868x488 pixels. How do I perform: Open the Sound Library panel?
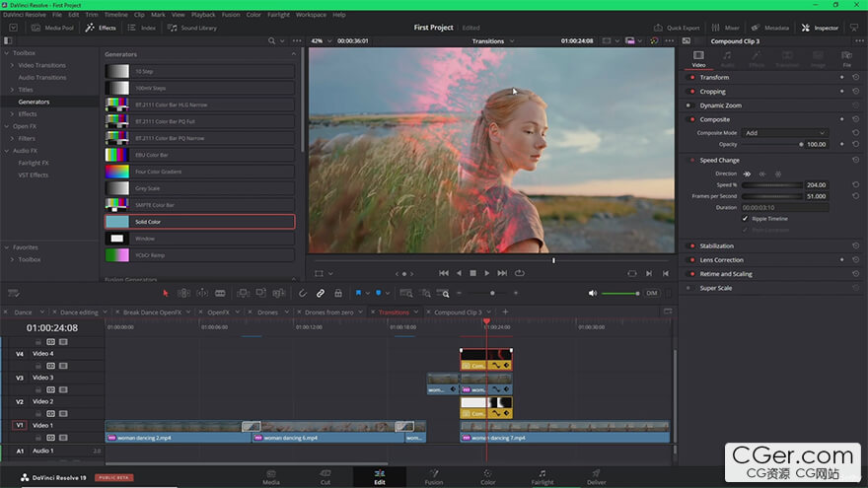(192, 28)
